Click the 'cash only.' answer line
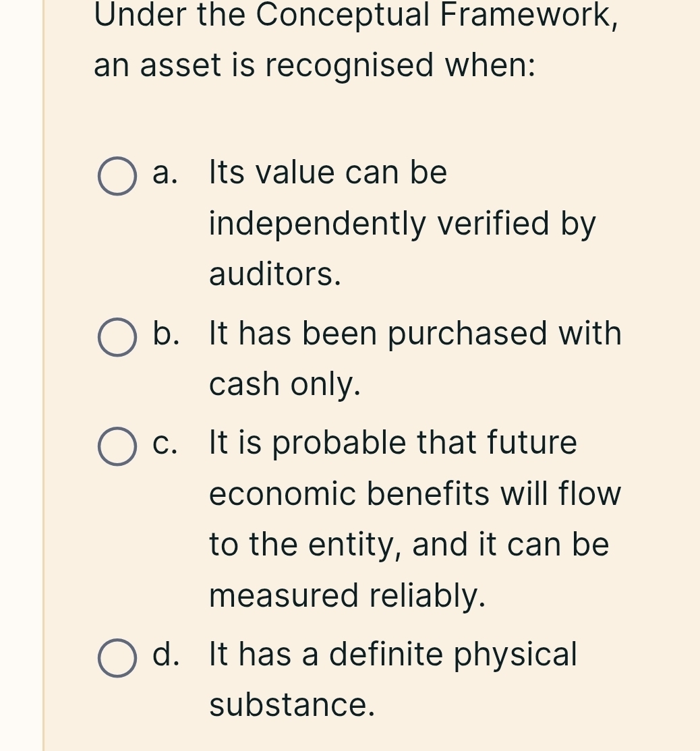Screen dimensions: 700x751 click(x=285, y=384)
